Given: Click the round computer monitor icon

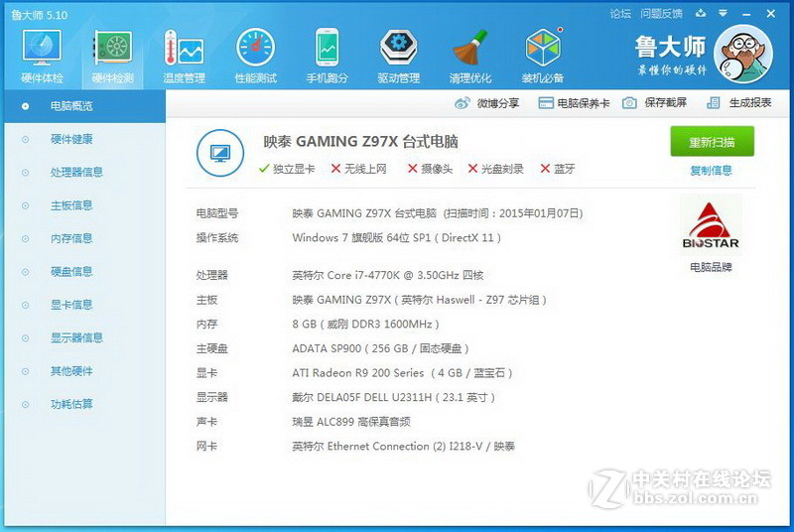Looking at the screenshot, I should click(220, 153).
